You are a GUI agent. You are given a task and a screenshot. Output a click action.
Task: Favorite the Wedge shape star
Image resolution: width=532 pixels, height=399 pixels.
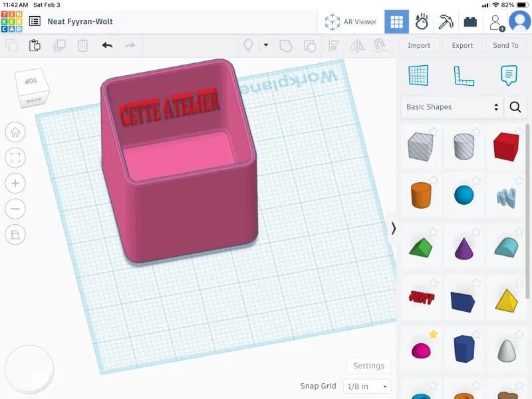point(476,282)
